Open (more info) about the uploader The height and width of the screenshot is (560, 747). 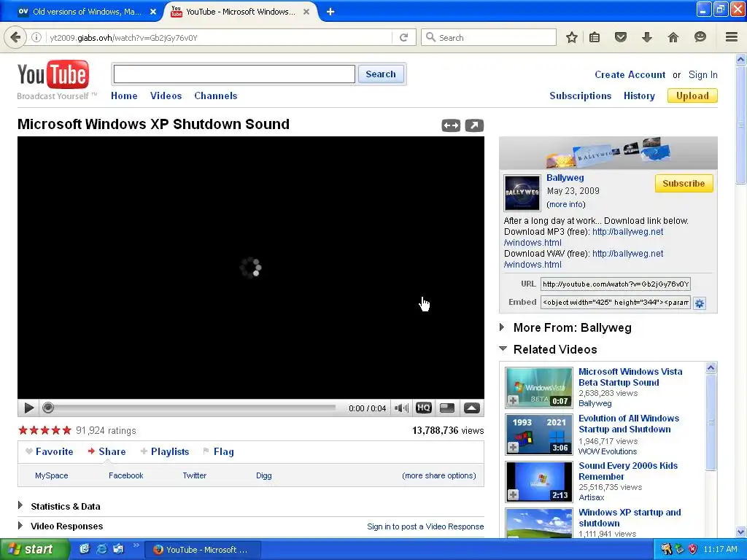pyautogui.click(x=566, y=204)
